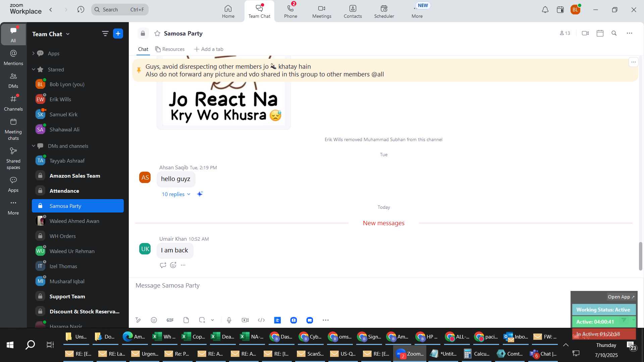Expand the 10 replies thread

[x=176, y=194]
